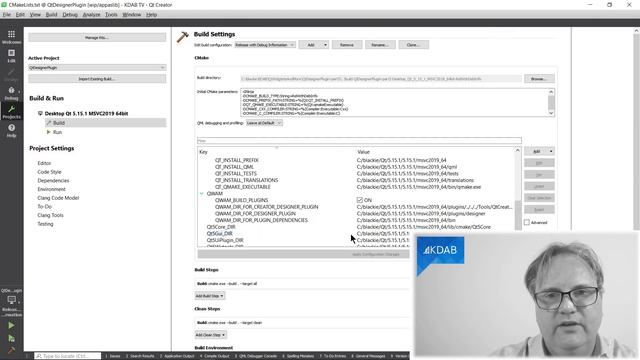The image size is (640, 360).
Task: Click the green Run button
Action: tap(11, 325)
